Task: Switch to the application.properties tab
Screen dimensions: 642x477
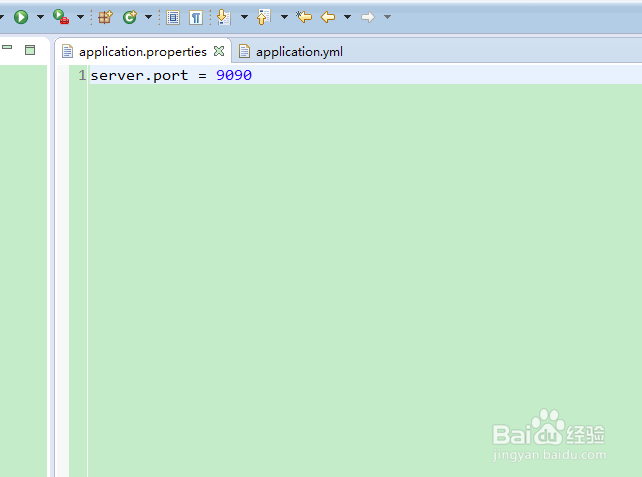Action: (x=142, y=52)
